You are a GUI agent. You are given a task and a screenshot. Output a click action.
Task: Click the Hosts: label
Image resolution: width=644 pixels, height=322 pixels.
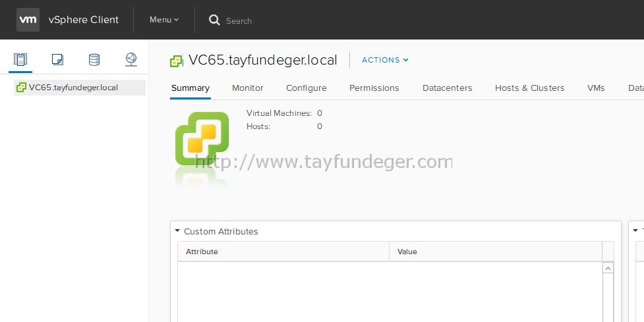[258, 126]
